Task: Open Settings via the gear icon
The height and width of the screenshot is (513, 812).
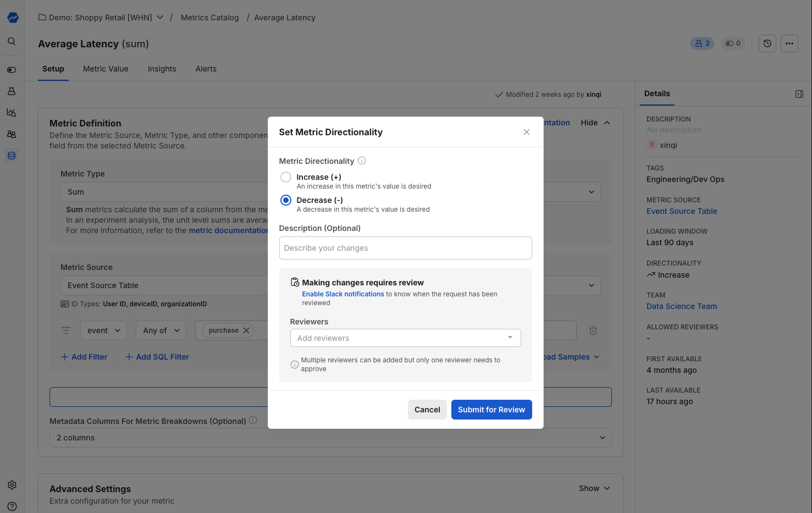Action: 12,484
